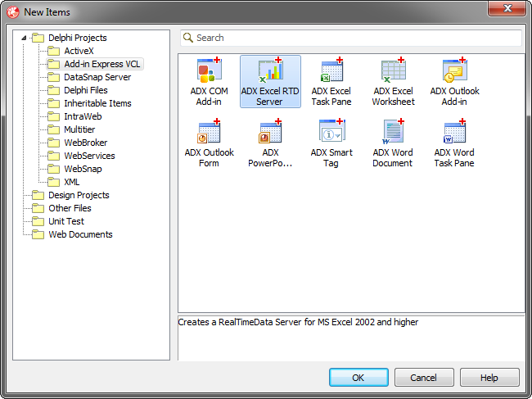Select the Design Projects node
The image size is (532, 399).
point(79,195)
